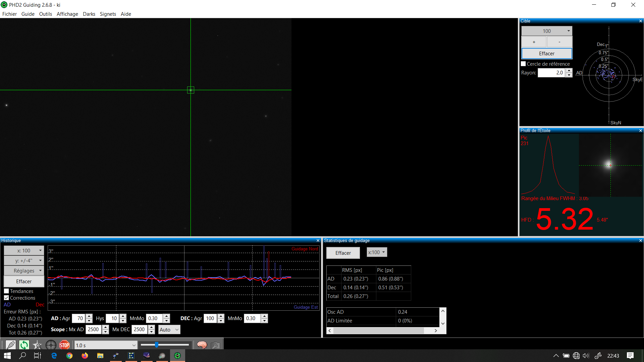The height and width of the screenshot is (362, 644).
Task: Enable the Tendances checkbox
Action: pos(6,291)
